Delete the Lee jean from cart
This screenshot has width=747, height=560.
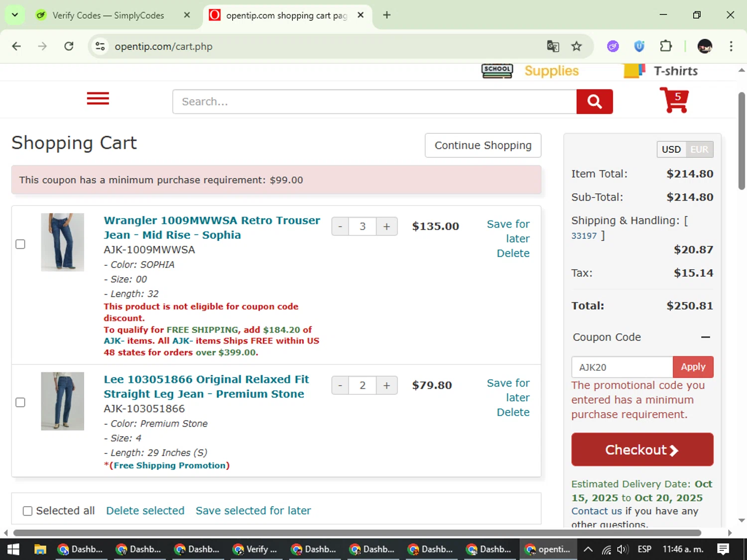[x=513, y=412]
